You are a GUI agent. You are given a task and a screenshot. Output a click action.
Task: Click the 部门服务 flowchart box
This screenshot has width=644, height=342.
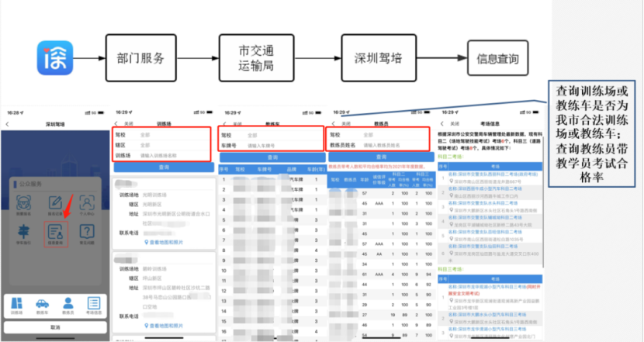141,59
